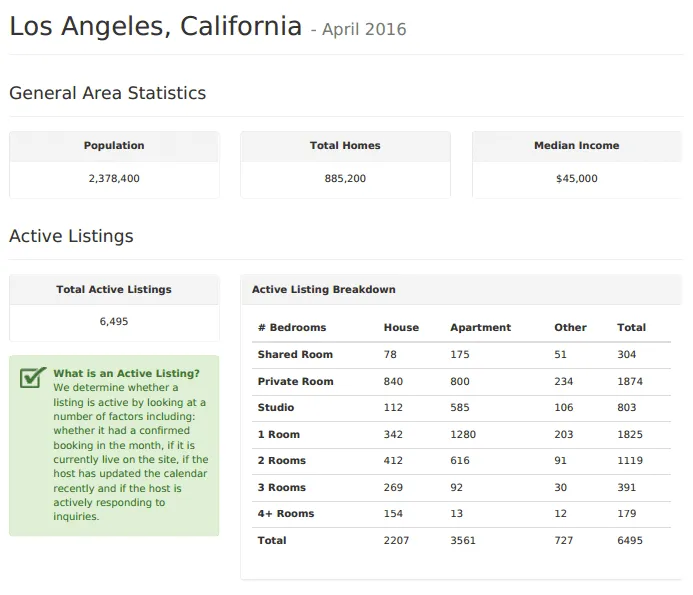Select the Total row label in breakdown table
Viewport: 693px width, 595px height.
pyautogui.click(x=272, y=541)
